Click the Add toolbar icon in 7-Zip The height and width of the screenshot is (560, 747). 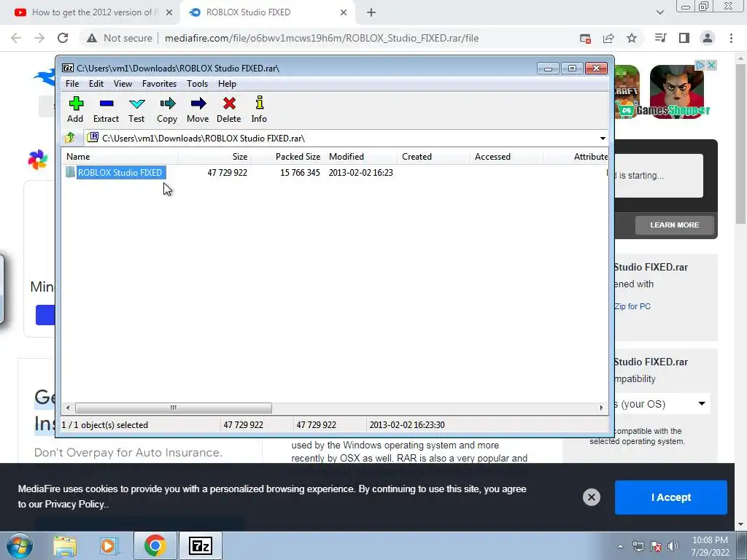click(x=75, y=109)
